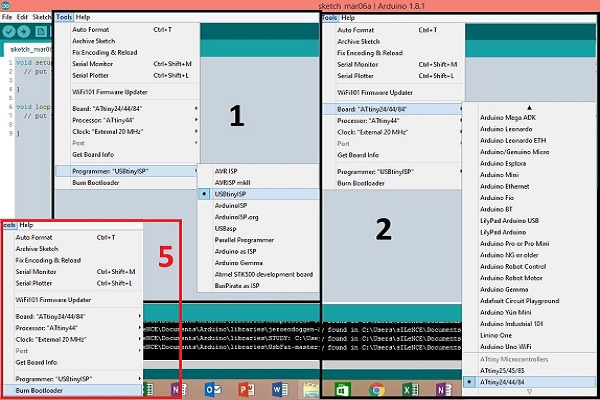Open Outlook from the taskbar

[x=213, y=390]
